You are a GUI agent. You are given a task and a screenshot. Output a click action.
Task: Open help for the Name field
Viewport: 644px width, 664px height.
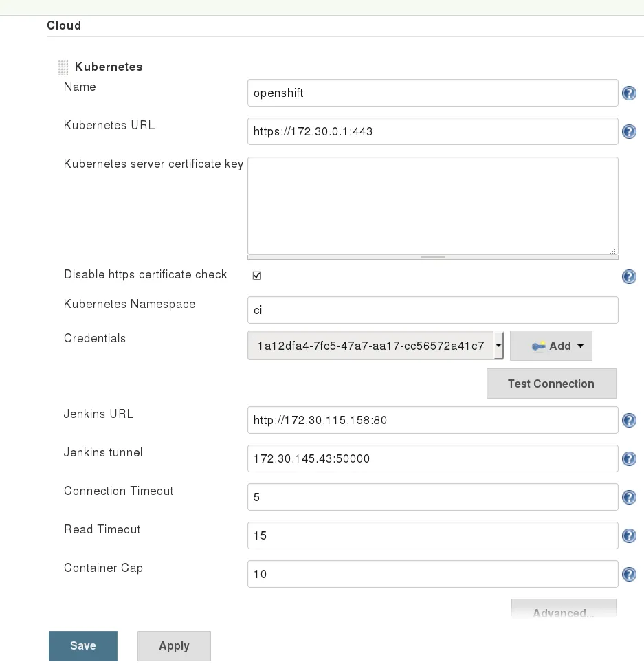pyautogui.click(x=629, y=93)
